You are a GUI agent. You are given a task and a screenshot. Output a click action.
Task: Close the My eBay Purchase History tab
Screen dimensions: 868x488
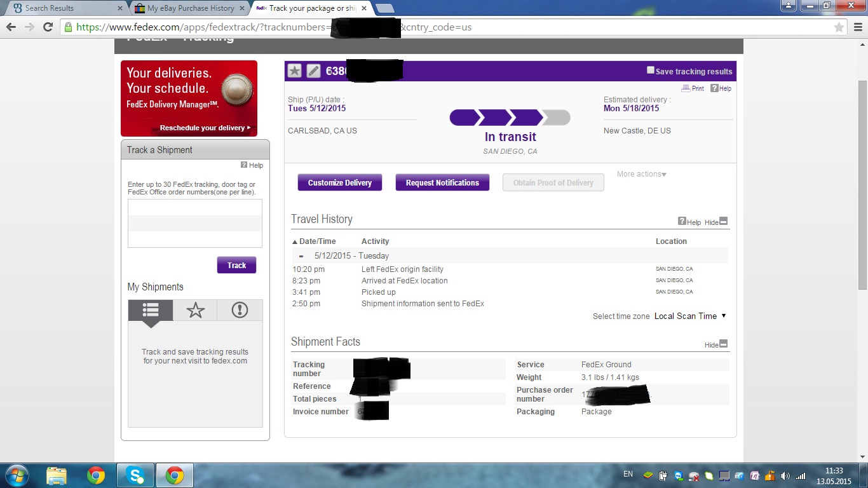coord(241,8)
